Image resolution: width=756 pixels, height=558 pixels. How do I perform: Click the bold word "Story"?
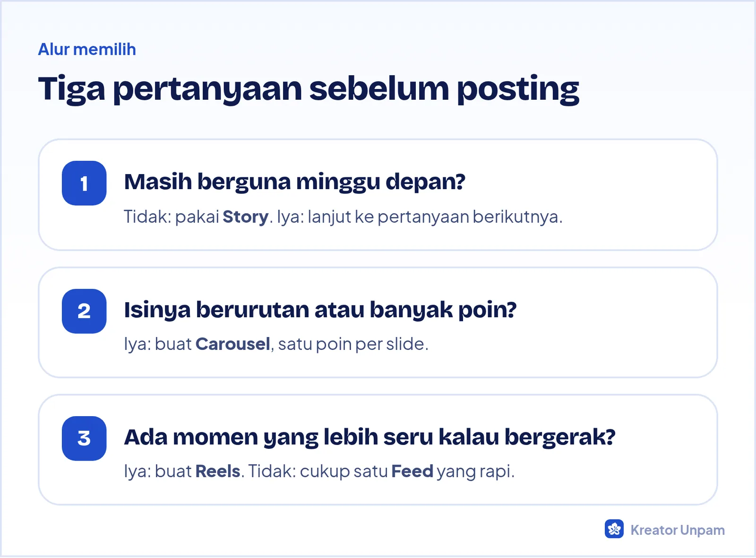click(x=246, y=217)
